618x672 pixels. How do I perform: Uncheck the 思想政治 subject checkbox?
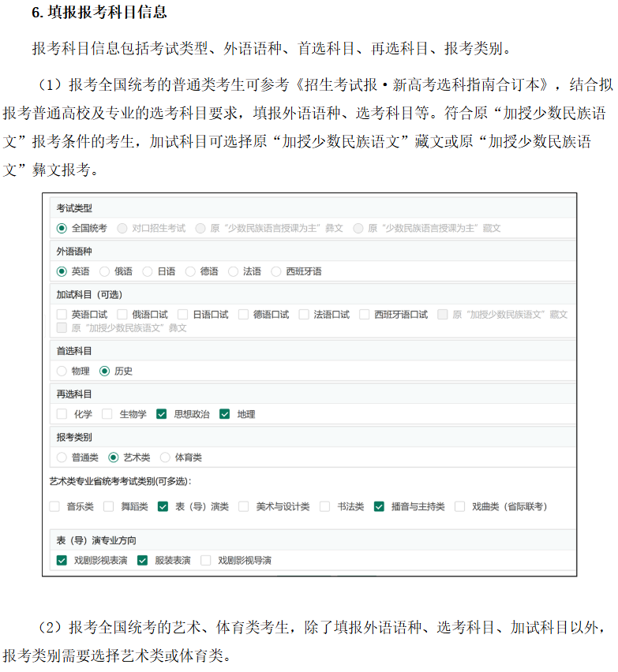pyautogui.click(x=162, y=413)
